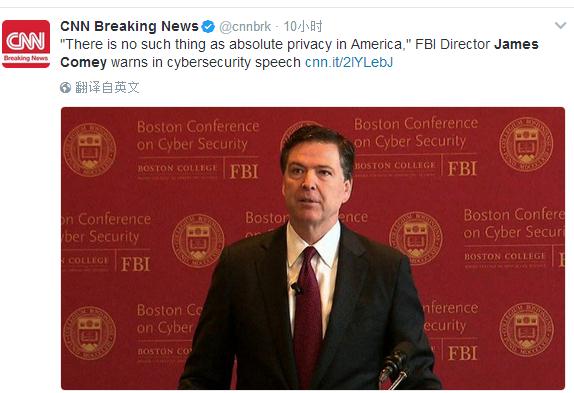Open the CNN Breaking News profile avatar
The image size is (574, 393).
tap(26, 44)
